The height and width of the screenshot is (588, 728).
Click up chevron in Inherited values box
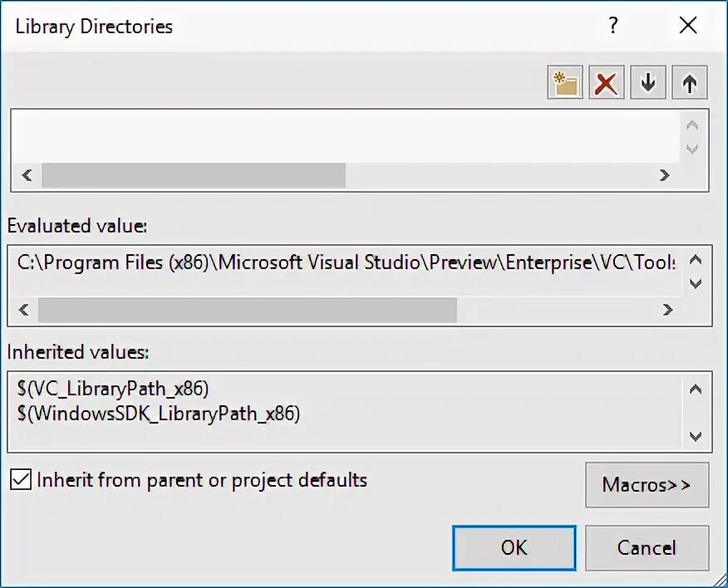[x=695, y=389]
